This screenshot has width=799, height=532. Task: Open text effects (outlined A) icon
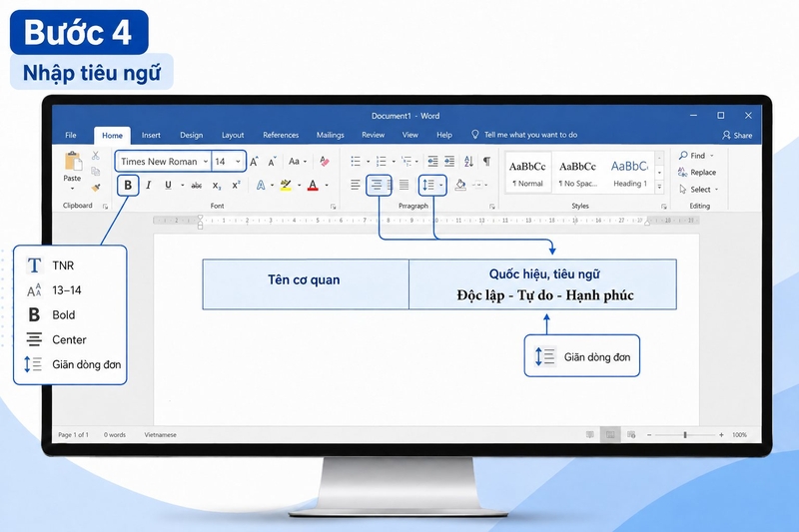click(261, 185)
